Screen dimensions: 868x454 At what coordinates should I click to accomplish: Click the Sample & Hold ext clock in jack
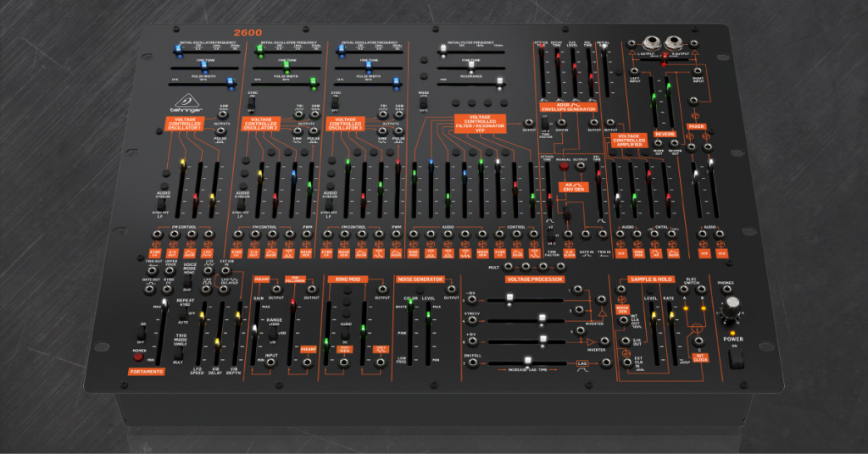pyautogui.click(x=627, y=363)
